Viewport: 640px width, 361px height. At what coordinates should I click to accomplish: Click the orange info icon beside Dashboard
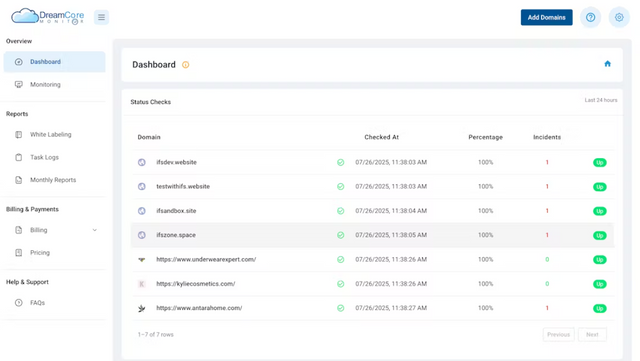tap(185, 65)
